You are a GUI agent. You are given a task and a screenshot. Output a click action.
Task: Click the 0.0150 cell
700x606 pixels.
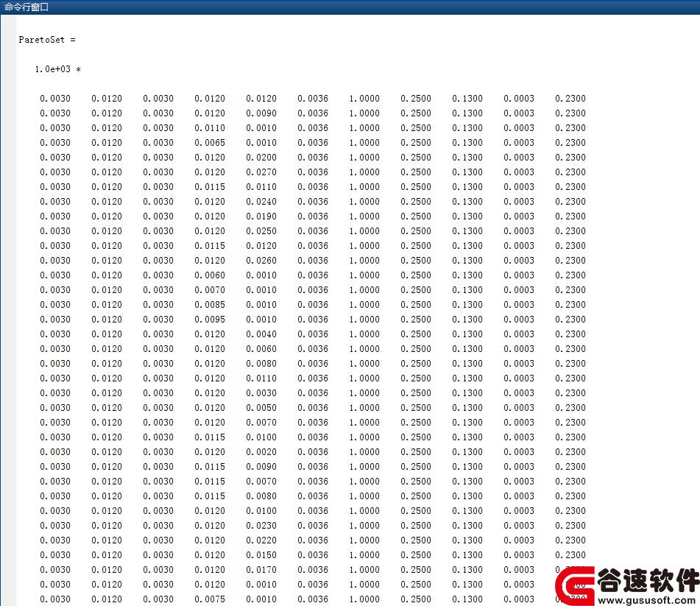coord(261,555)
